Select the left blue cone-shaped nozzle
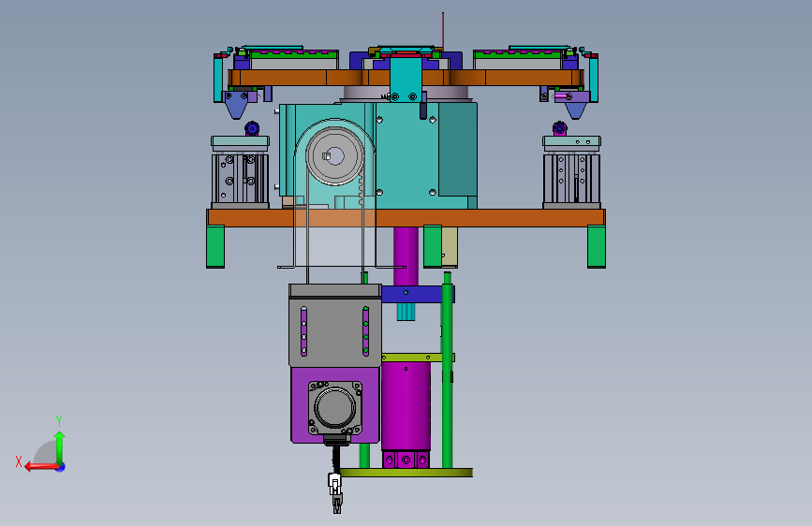The image size is (812, 526). click(x=236, y=106)
